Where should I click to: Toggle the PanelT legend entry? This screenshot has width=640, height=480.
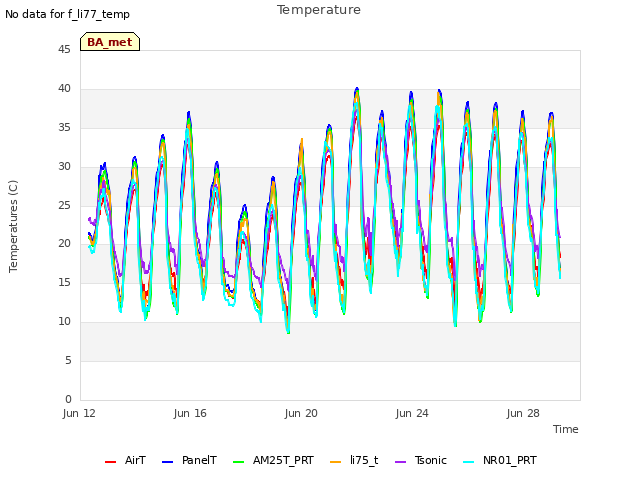[189, 460]
